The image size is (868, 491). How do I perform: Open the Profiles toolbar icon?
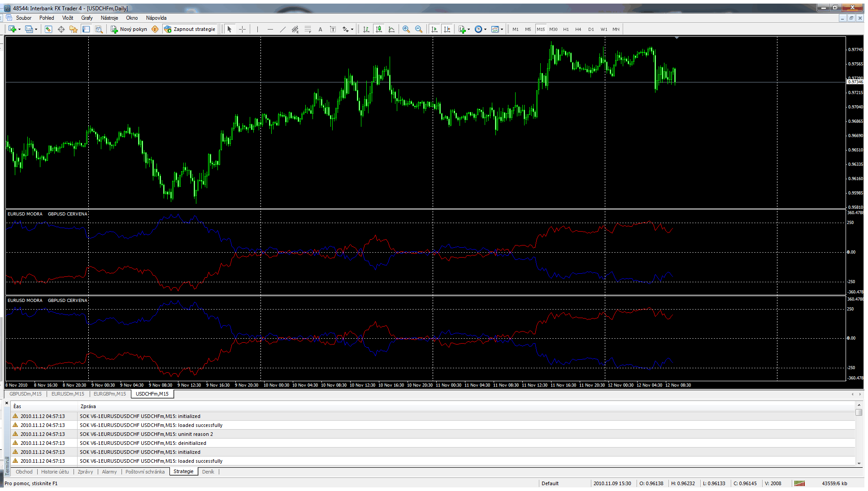pos(29,29)
